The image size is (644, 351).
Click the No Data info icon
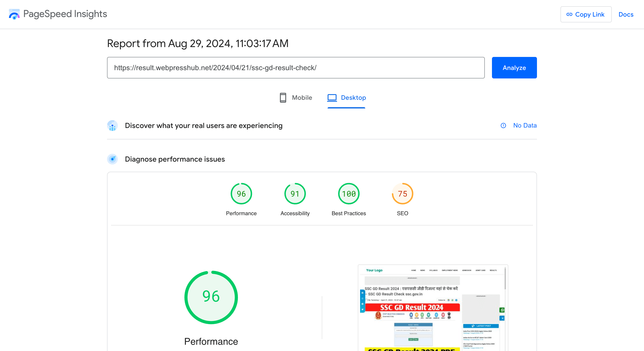[x=503, y=126]
